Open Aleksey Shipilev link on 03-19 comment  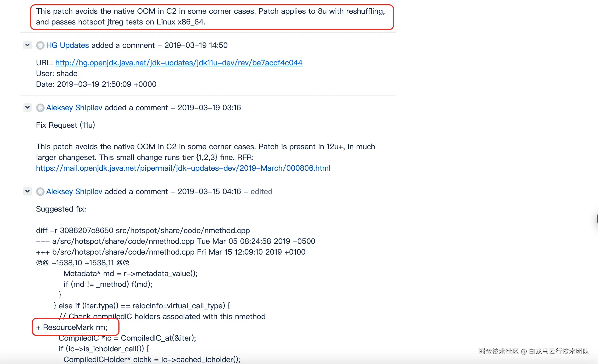pos(74,108)
